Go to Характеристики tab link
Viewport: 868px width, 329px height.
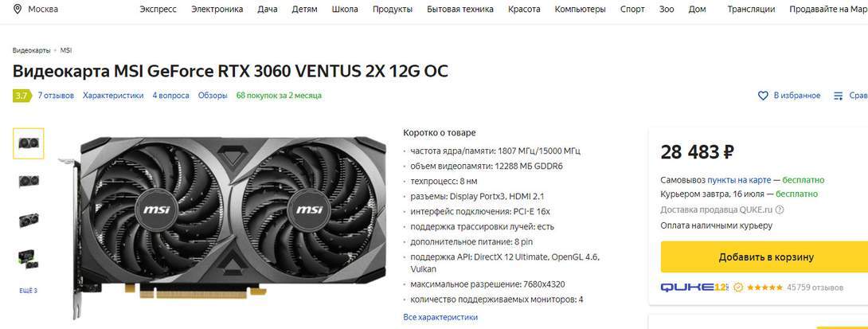coord(113,96)
